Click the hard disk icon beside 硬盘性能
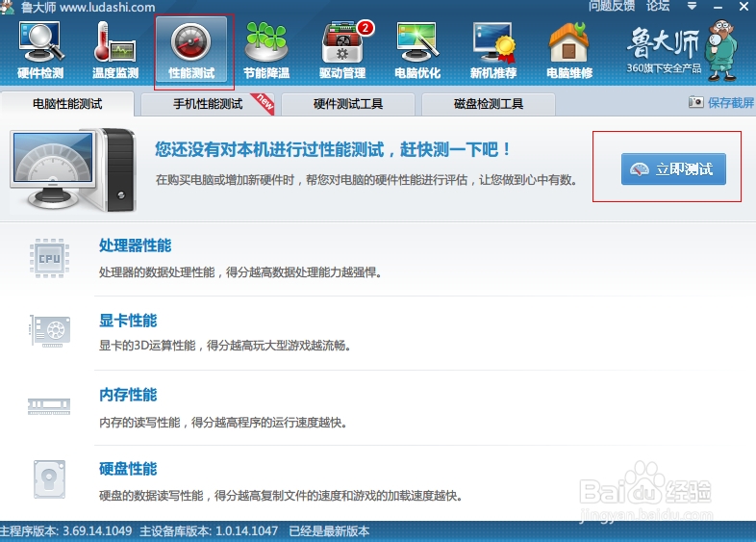The width and height of the screenshot is (756, 542). (49, 479)
